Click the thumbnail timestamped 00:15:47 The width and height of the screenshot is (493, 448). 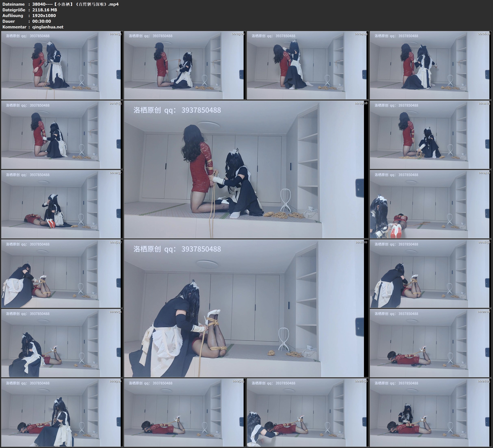pos(62,274)
